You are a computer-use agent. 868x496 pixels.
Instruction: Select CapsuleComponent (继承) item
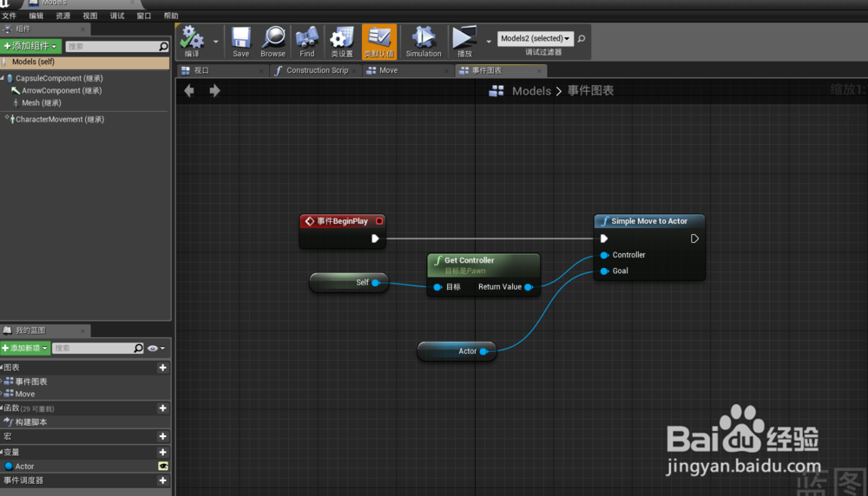click(x=59, y=79)
